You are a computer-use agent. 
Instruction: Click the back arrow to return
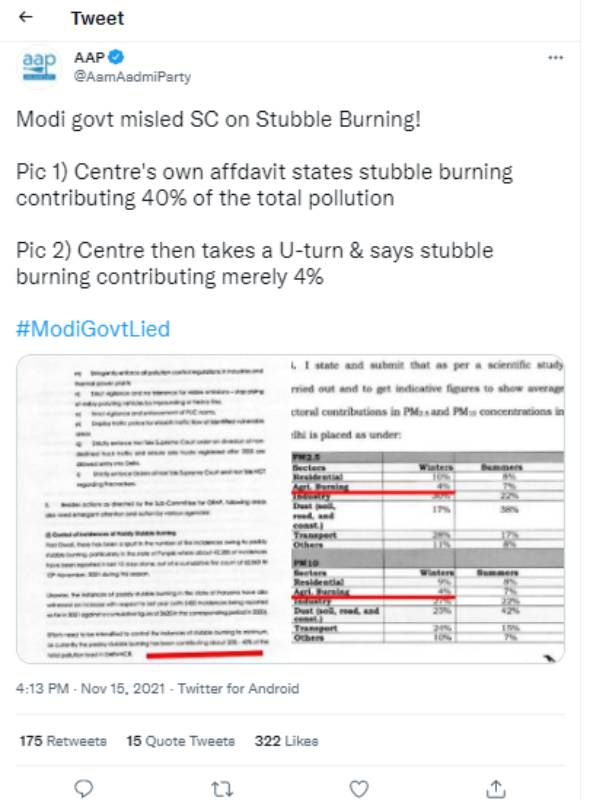(x=25, y=18)
